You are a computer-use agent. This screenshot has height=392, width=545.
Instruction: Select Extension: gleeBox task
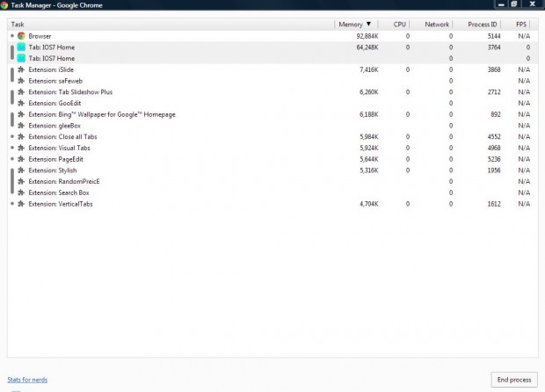point(272,126)
